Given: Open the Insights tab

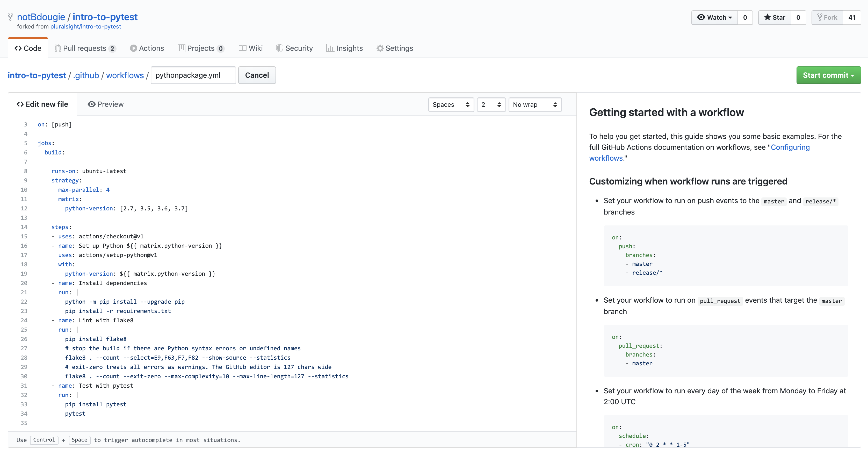Looking at the screenshot, I should coord(345,48).
